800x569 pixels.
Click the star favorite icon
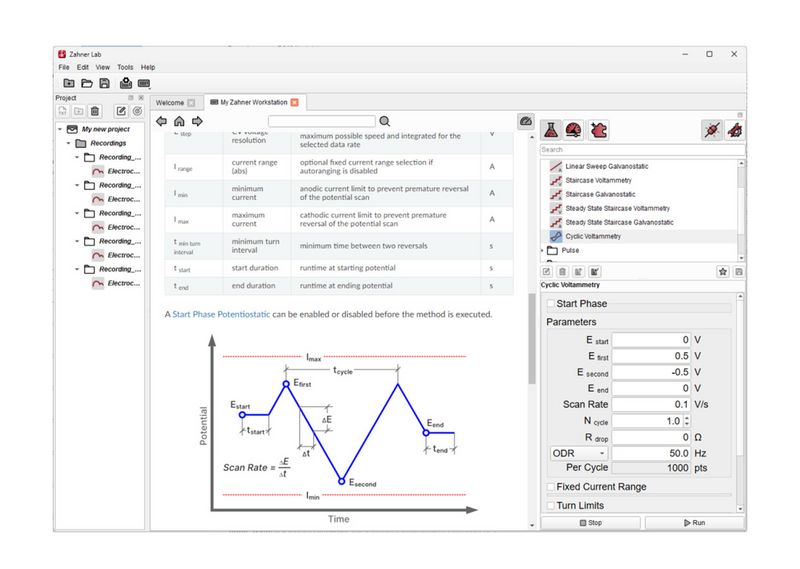click(722, 271)
